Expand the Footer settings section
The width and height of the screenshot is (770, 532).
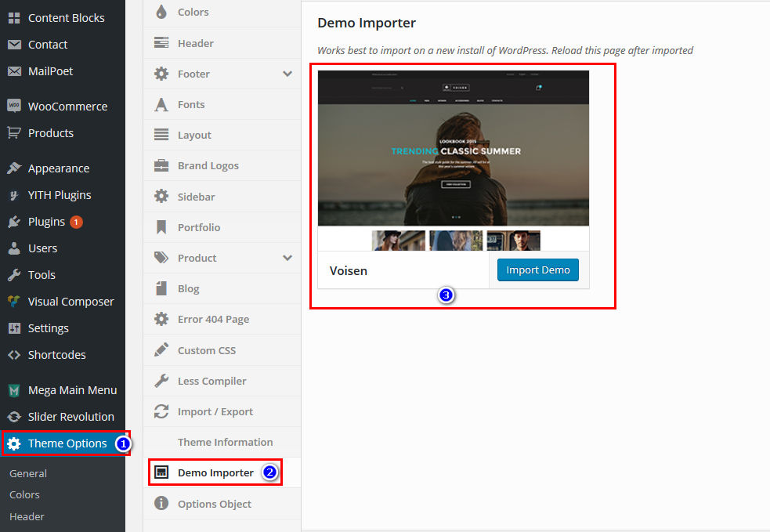(287, 74)
